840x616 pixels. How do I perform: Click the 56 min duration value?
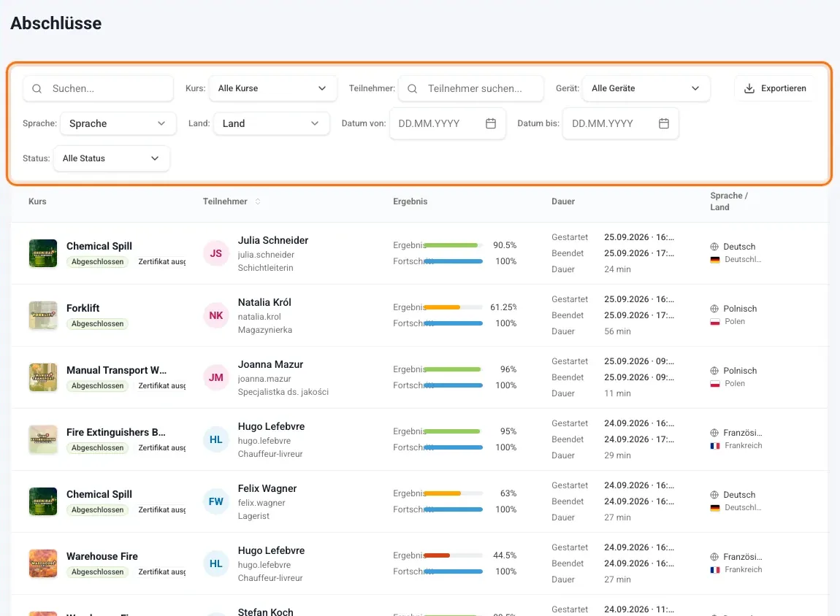[618, 331]
